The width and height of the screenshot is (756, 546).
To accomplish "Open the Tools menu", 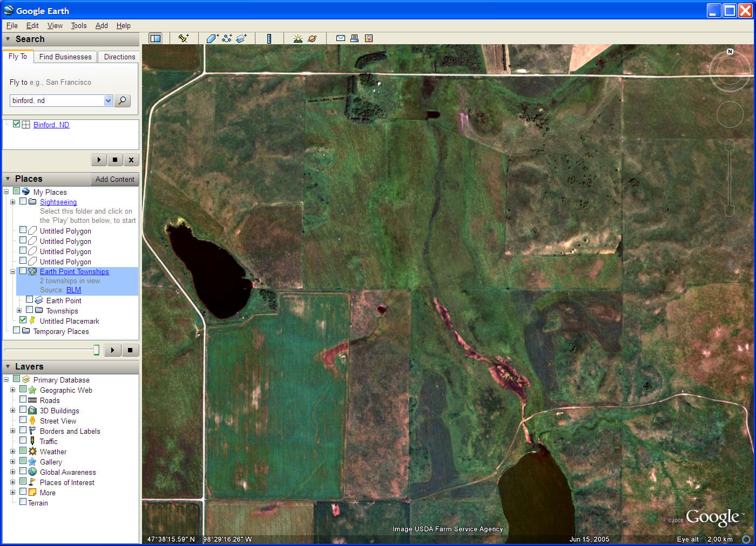I will coord(79,25).
